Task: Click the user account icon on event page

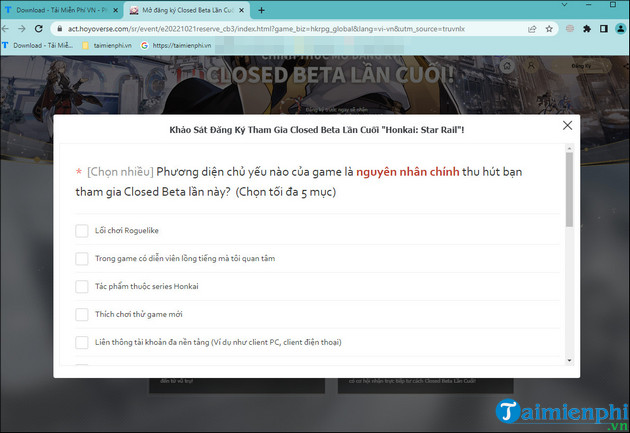Action: (531, 66)
